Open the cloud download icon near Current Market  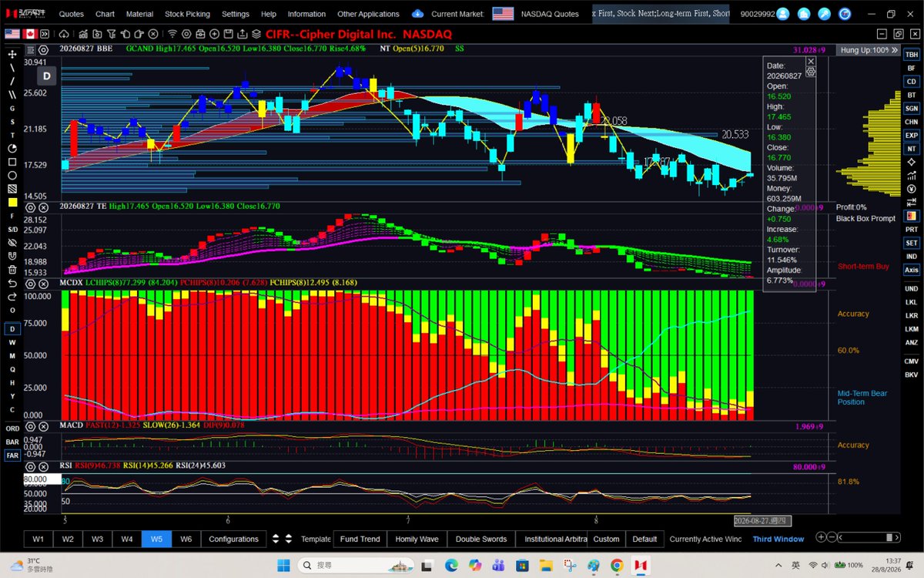[x=417, y=14]
